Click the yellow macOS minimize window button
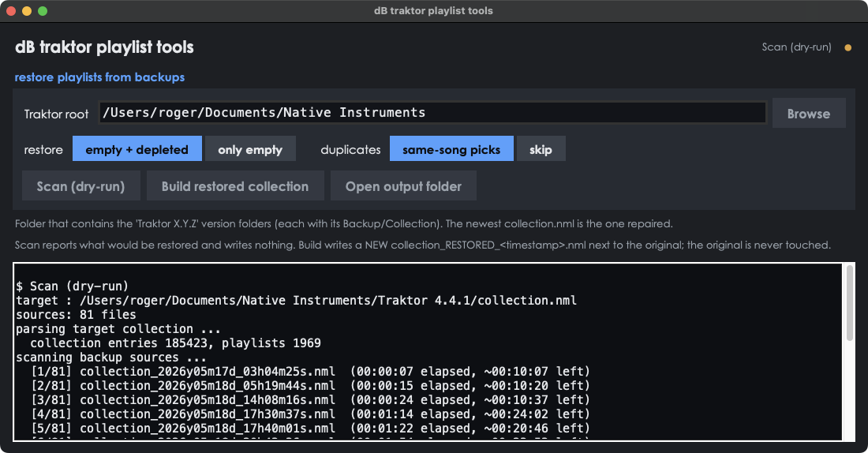Screen dimensions: 868x453 coord(27,11)
